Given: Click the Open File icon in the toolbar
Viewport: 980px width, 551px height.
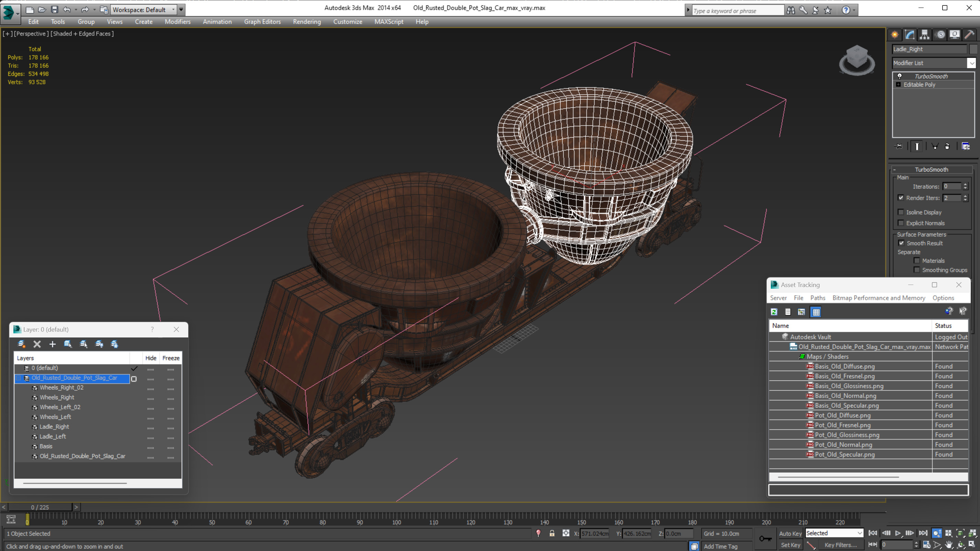Looking at the screenshot, I should point(42,10).
